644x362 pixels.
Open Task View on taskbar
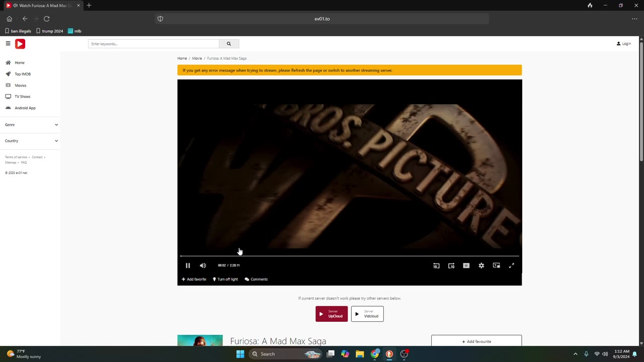(x=331, y=354)
